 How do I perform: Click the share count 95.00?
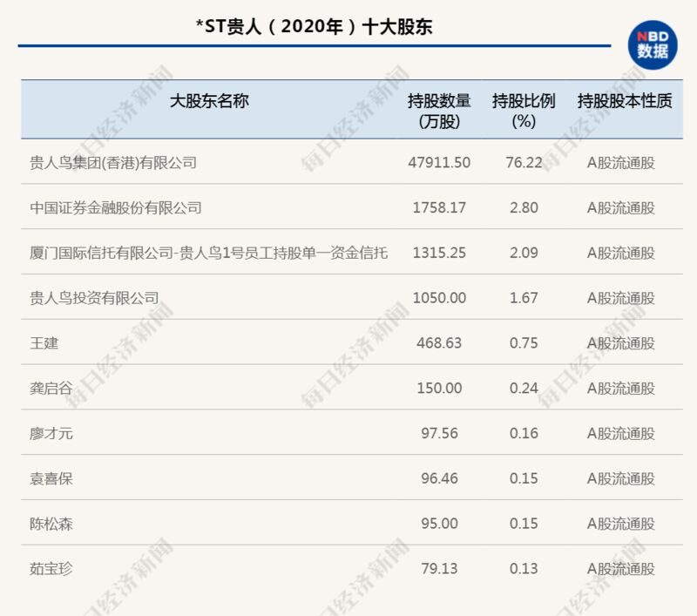tap(439, 524)
